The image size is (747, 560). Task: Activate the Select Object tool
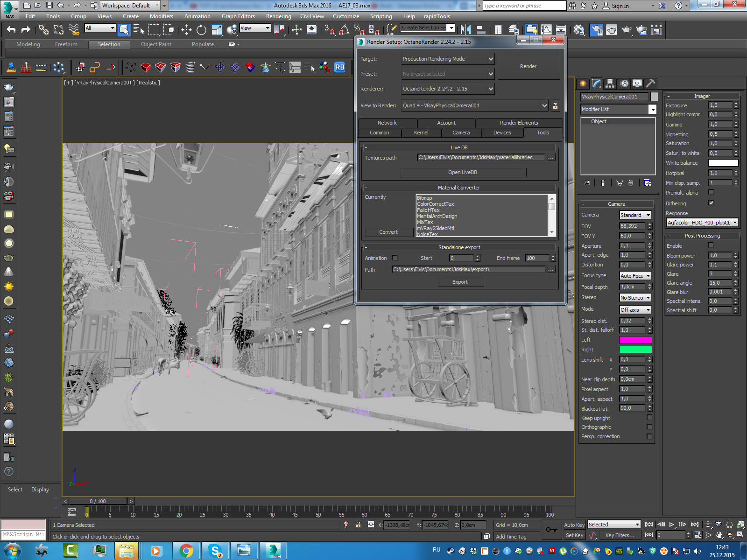pos(124,30)
